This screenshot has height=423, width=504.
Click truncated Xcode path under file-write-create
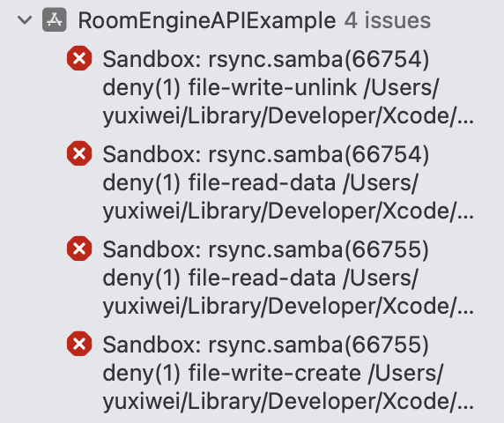coord(288,402)
